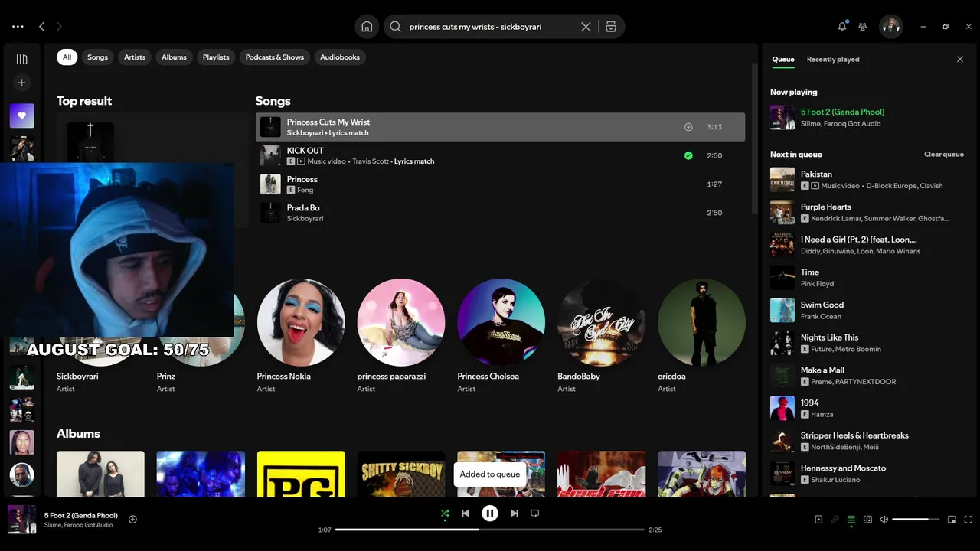Select Nights Like This in queue
Viewport: 980px width, 551px height.
click(x=867, y=343)
